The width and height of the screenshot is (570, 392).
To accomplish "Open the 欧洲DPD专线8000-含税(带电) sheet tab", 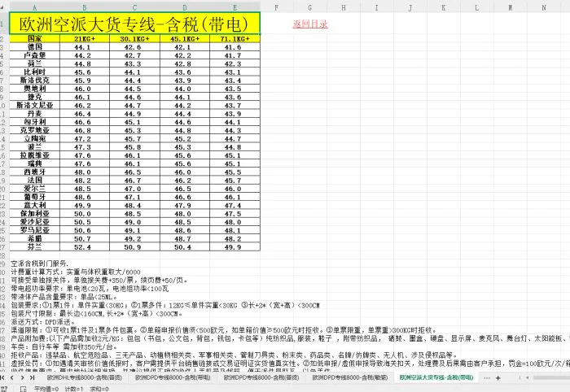I will point(173,377).
